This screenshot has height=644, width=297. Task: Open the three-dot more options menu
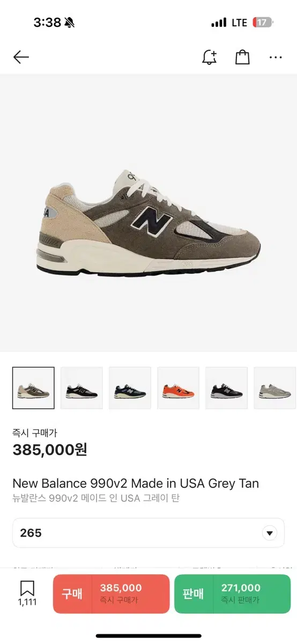276,57
